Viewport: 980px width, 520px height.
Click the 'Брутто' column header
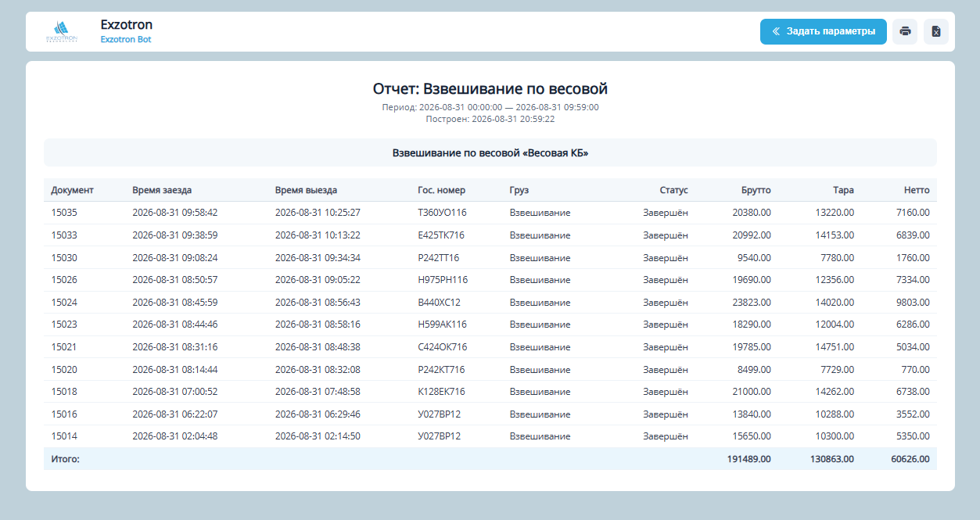pyautogui.click(x=756, y=190)
